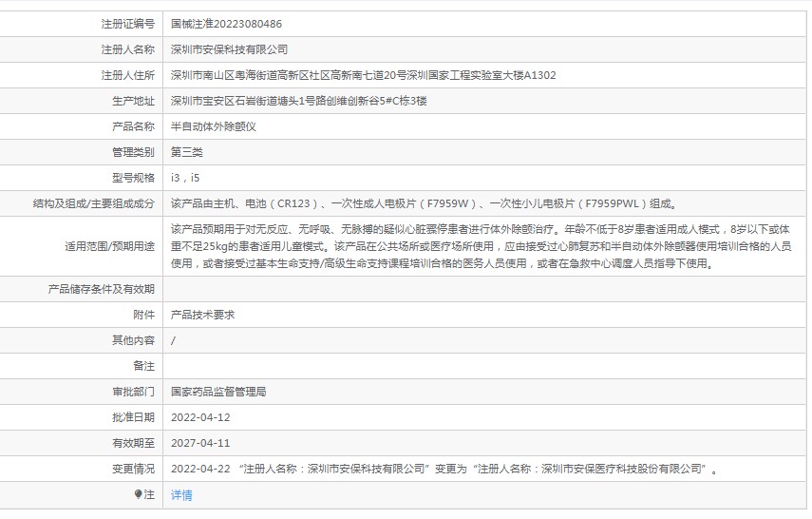Select approval date 2022-04-12

pos(200,417)
